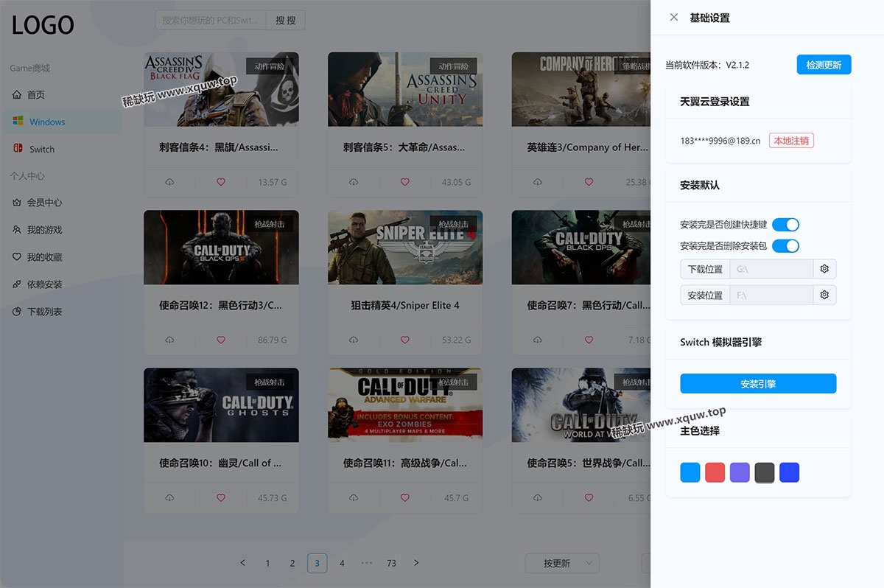The image size is (884, 588).
Task: Click 枪战射击 tag on Call of Duty Ghosts
Action: click(270, 382)
